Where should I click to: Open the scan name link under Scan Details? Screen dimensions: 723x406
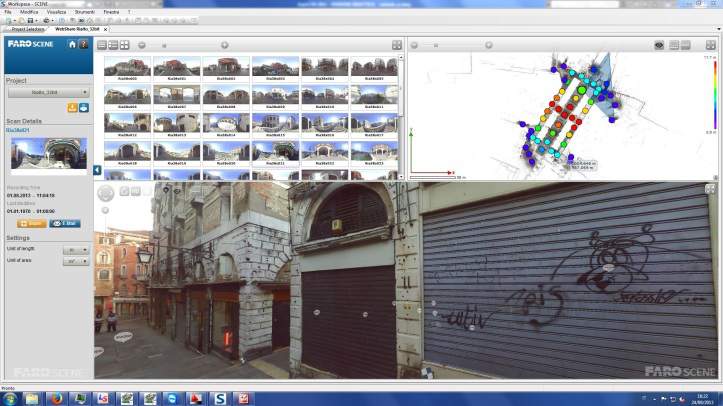[18, 130]
